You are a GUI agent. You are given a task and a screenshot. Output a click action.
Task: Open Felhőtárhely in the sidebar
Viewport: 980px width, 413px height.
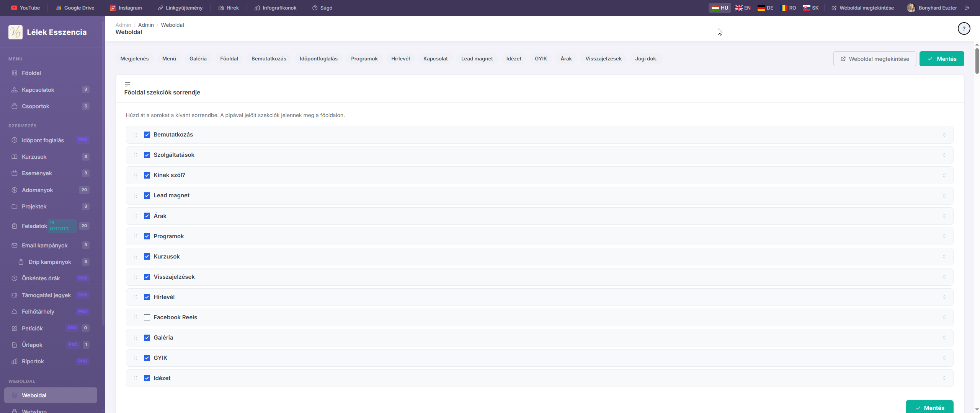[x=51, y=312]
